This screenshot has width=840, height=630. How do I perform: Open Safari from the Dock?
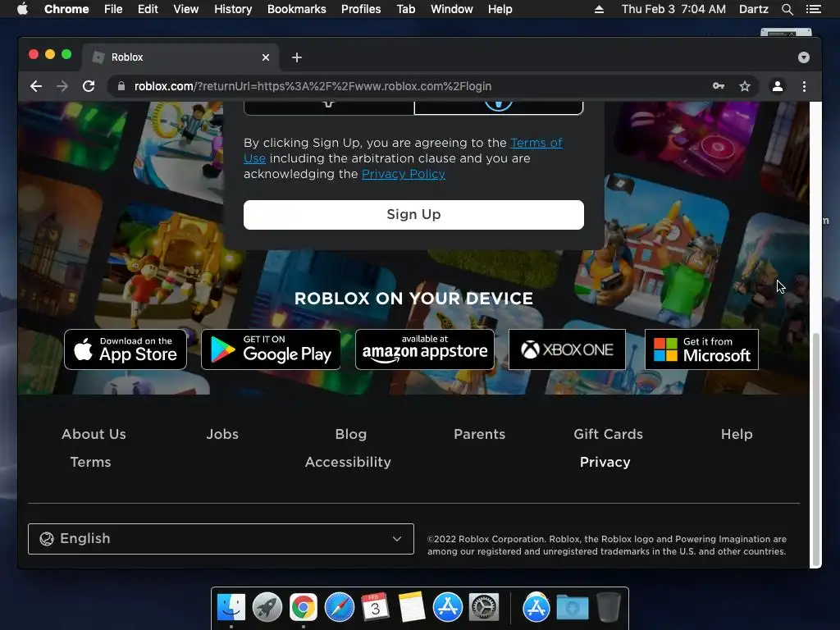[x=339, y=608]
